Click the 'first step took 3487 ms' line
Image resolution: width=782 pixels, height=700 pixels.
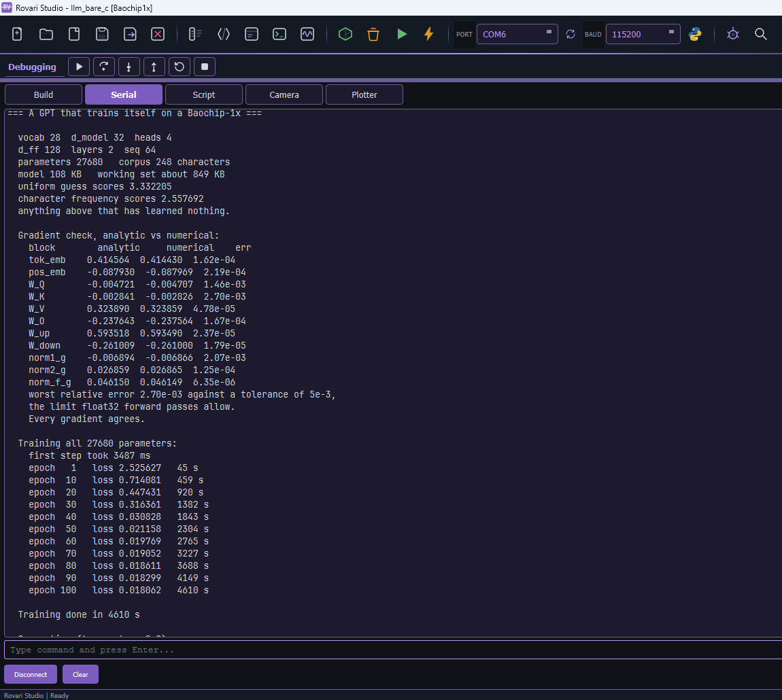[89, 455]
